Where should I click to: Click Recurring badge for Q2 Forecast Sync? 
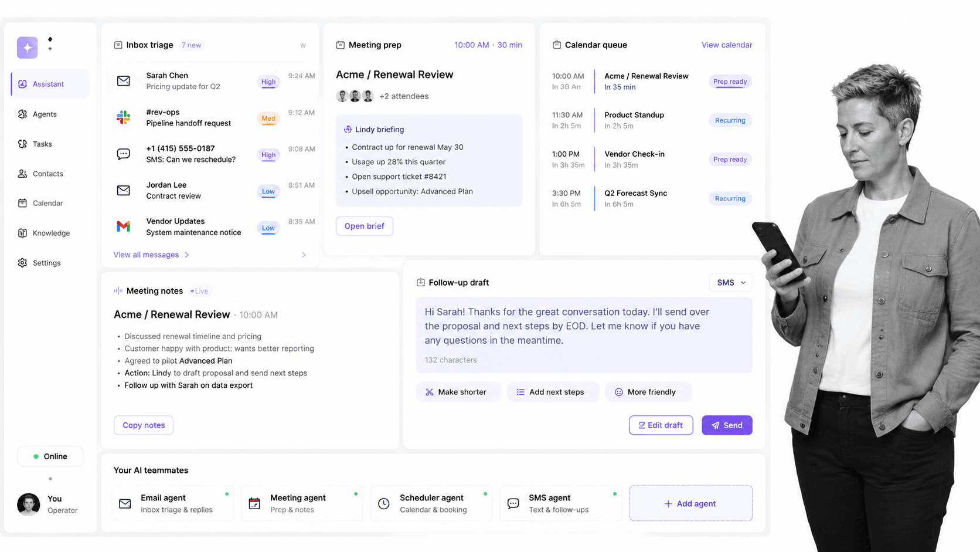730,198
